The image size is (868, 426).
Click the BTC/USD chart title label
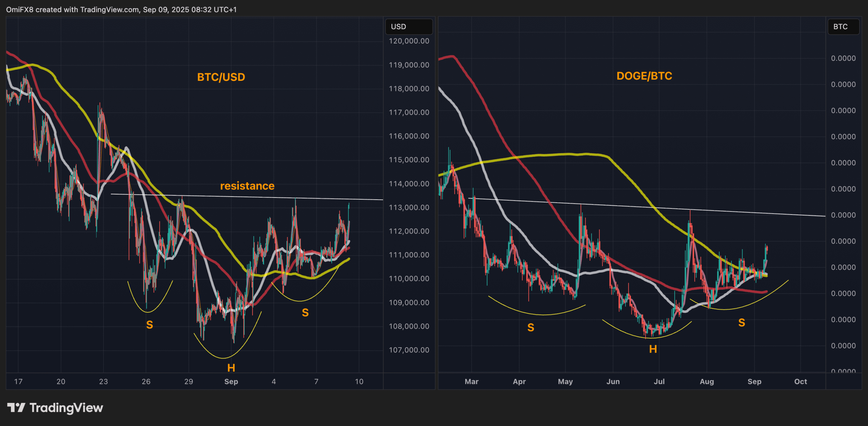[221, 77]
